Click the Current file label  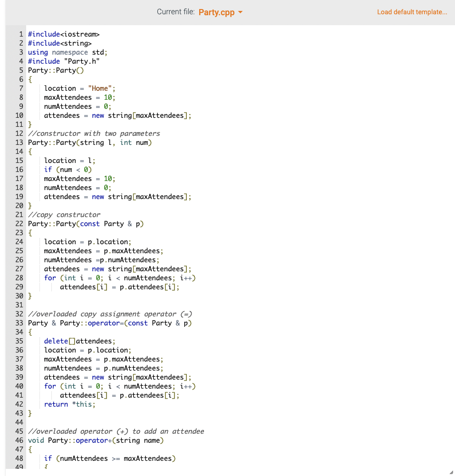tap(176, 11)
